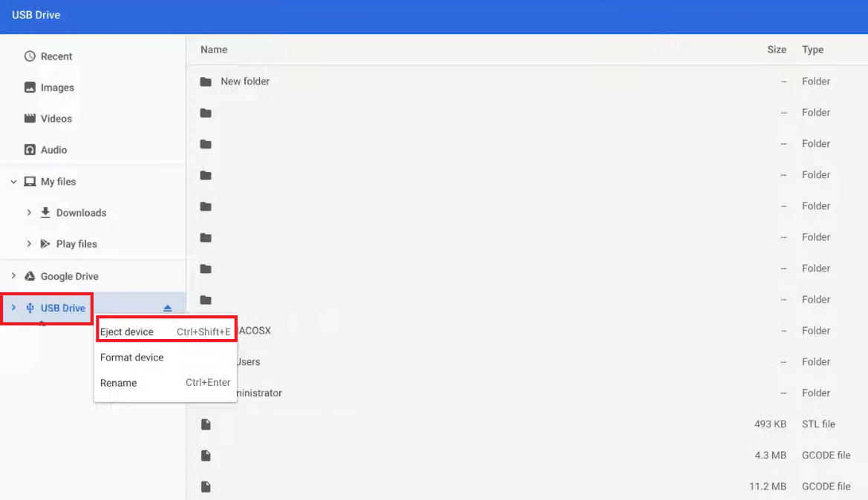Select the Administrator folder
The height and width of the screenshot is (500, 868).
click(446, 392)
